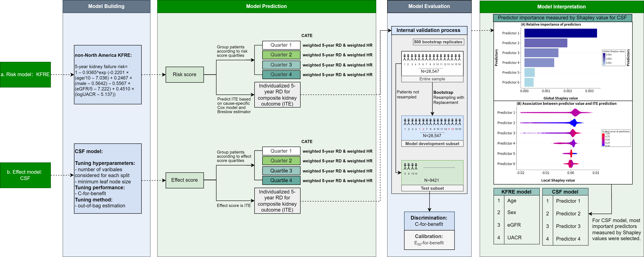Click the Test subset label
This screenshot has height=257, width=644.
(432, 188)
